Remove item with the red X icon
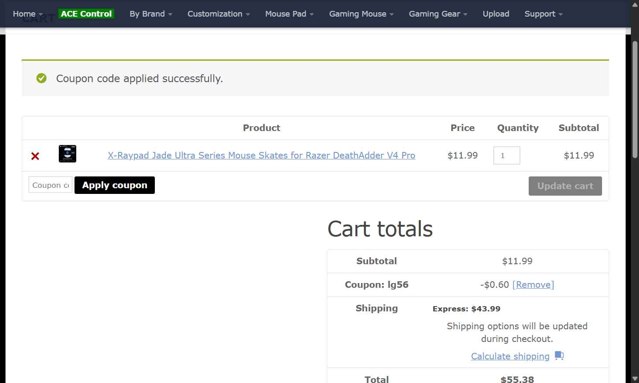The width and height of the screenshot is (639, 383). pyautogui.click(x=35, y=156)
